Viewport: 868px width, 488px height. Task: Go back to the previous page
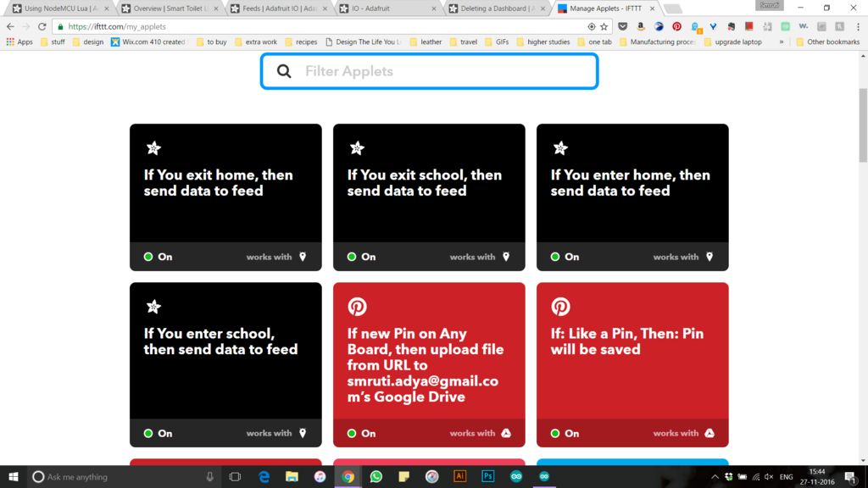coord(10,26)
